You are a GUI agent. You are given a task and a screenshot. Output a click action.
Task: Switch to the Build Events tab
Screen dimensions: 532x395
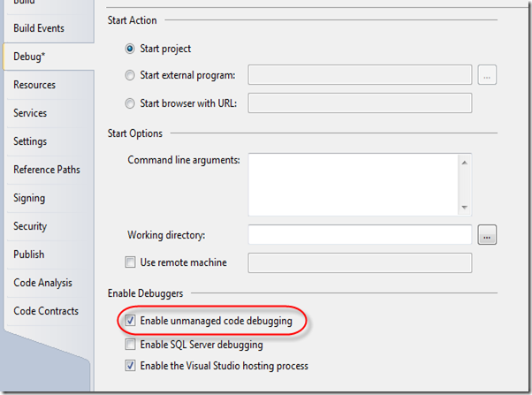[x=39, y=28]
